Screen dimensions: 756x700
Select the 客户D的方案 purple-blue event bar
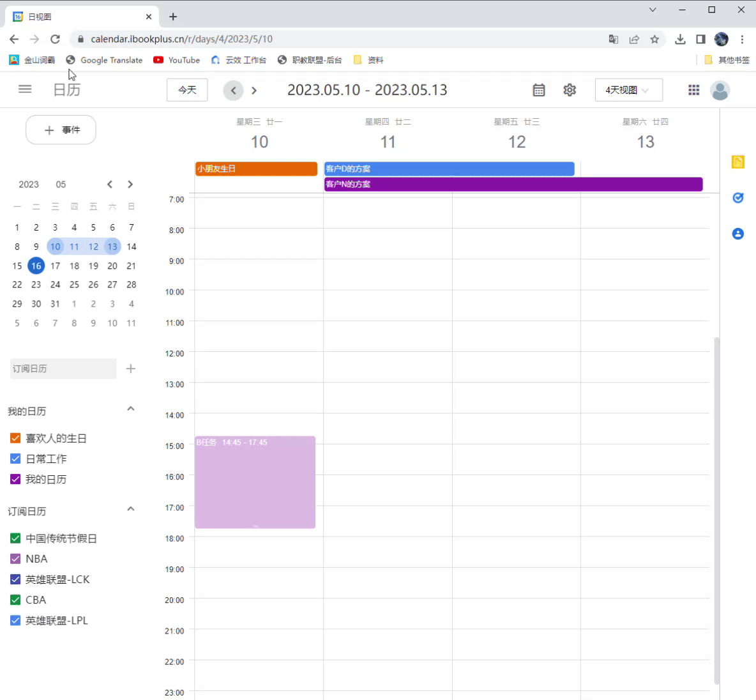[447, 168]
